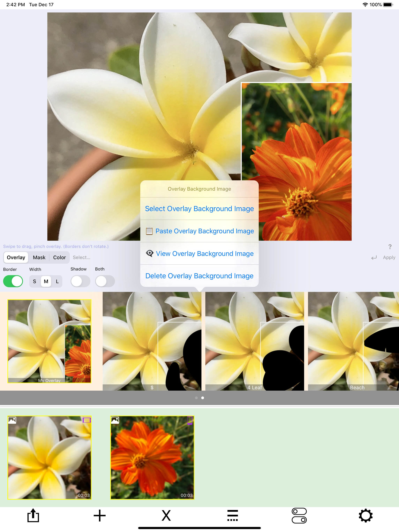The image size is (399, 532).
Task: Switch to the Mask tab
Action: tap(39, 257)
